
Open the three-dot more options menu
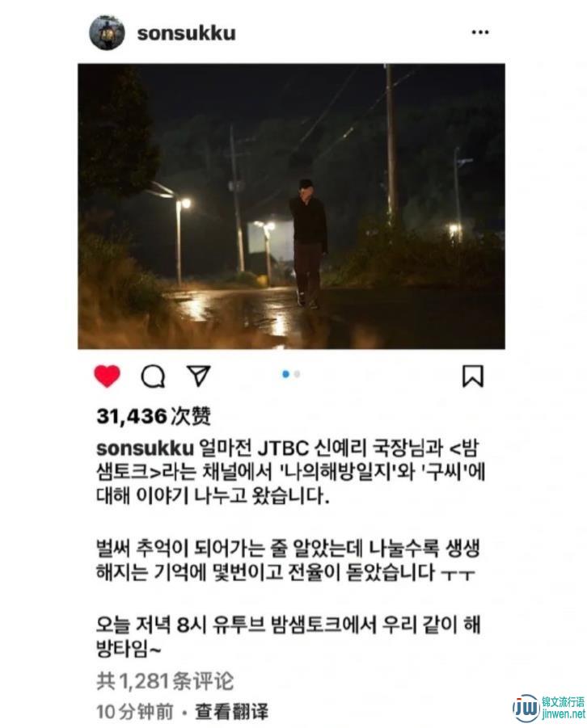coord(480,32)
